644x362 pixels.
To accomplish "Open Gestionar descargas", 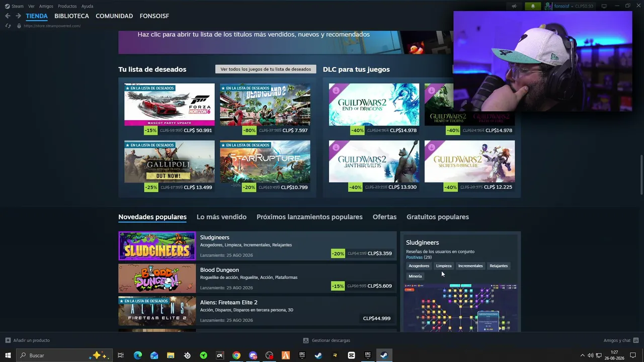I will point(331,340).
